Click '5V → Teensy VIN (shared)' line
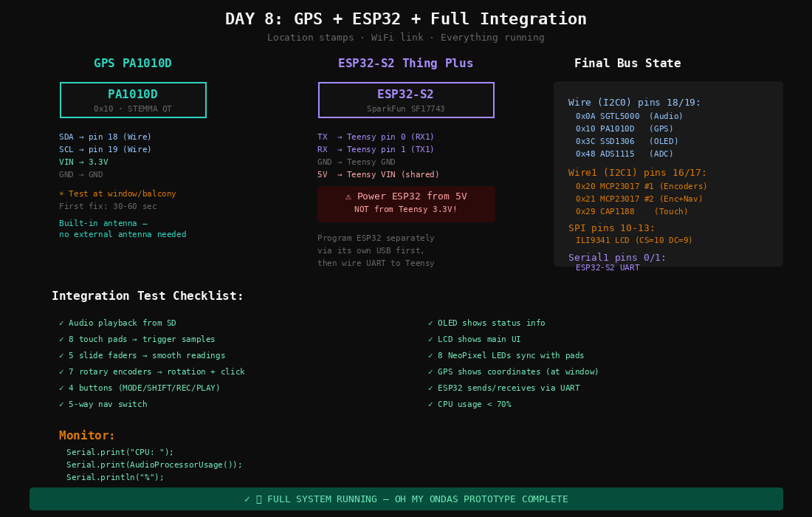Image resolution: width=812 pixels, height=517 pixels. tap(378, 174)
